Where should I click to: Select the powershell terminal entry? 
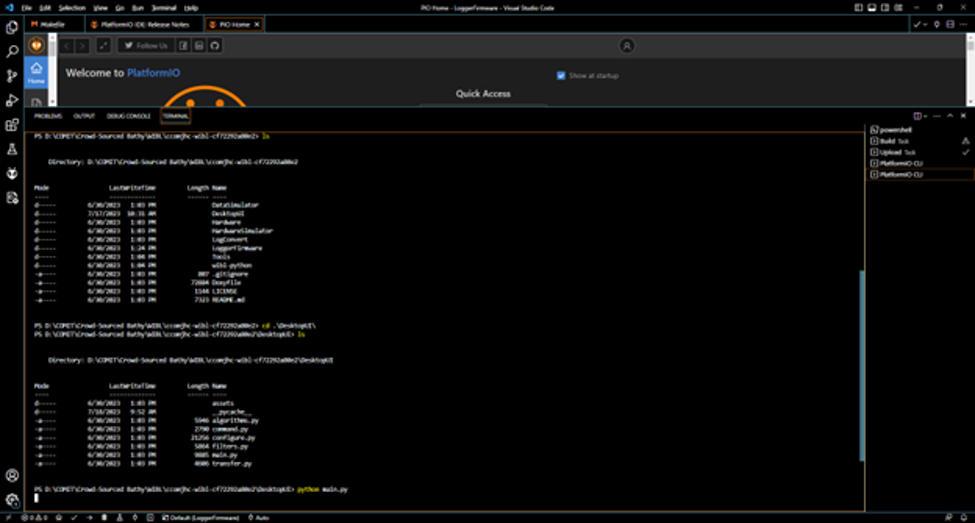(x=920, y=130)
